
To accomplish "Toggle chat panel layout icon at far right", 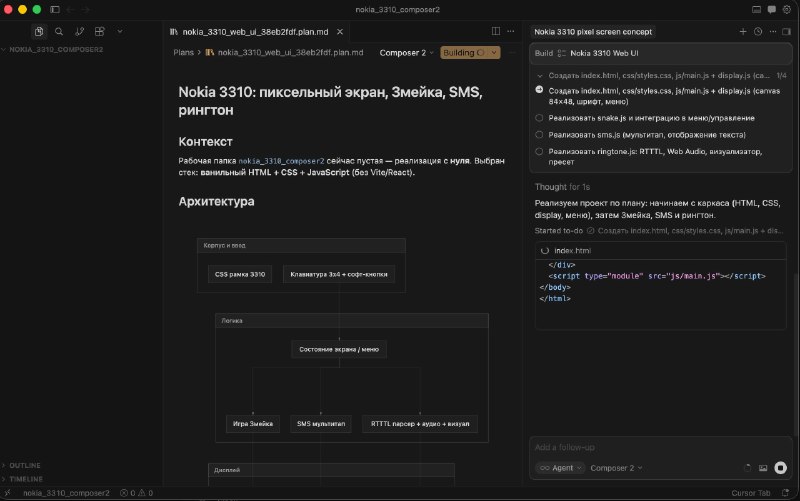I will pos(786,32).
